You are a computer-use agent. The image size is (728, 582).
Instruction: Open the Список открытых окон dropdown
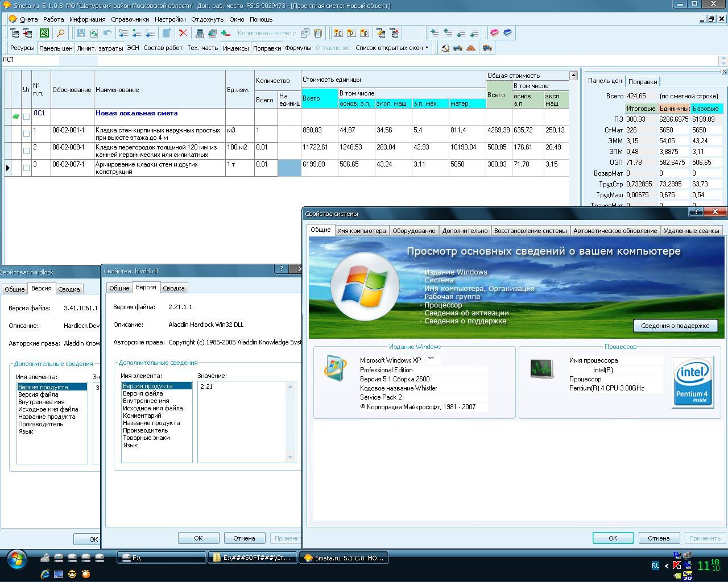392,48
